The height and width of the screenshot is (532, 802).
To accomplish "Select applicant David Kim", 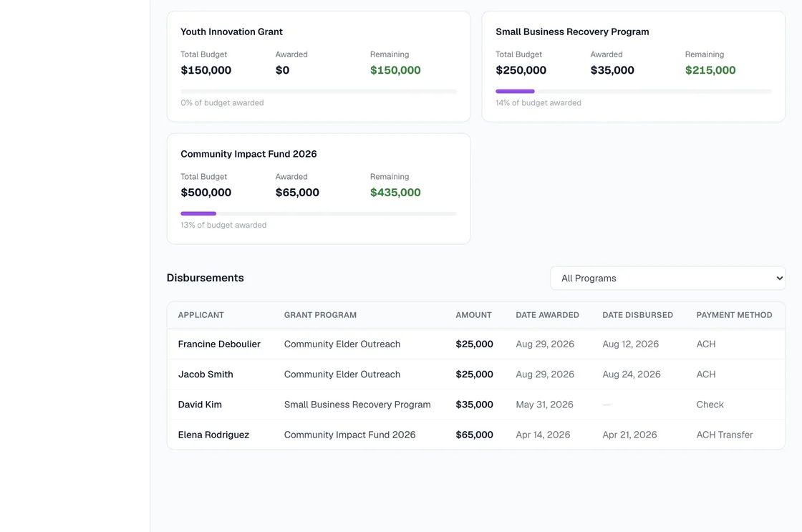I will [200, 405].
